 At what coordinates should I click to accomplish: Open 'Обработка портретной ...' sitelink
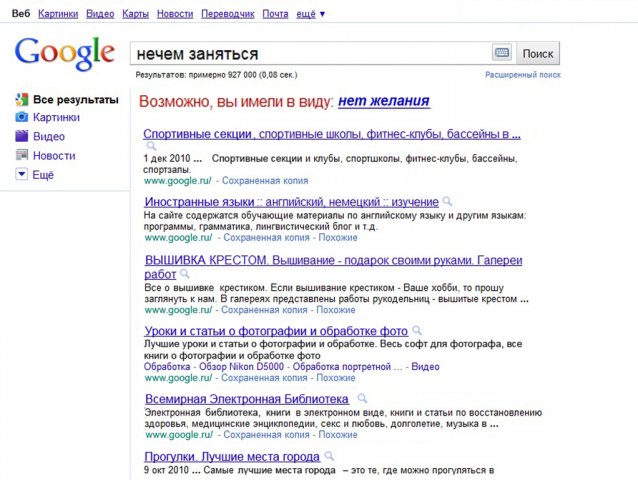(347, 367)
